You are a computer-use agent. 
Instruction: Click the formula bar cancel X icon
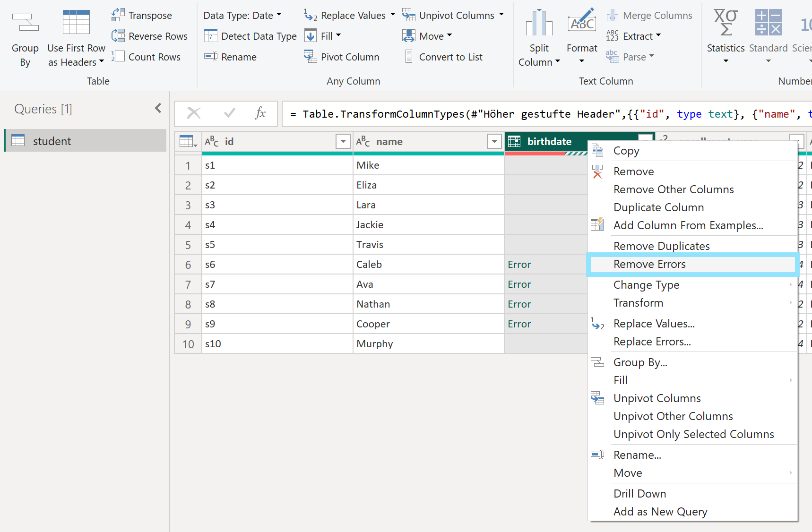[194, 113]
